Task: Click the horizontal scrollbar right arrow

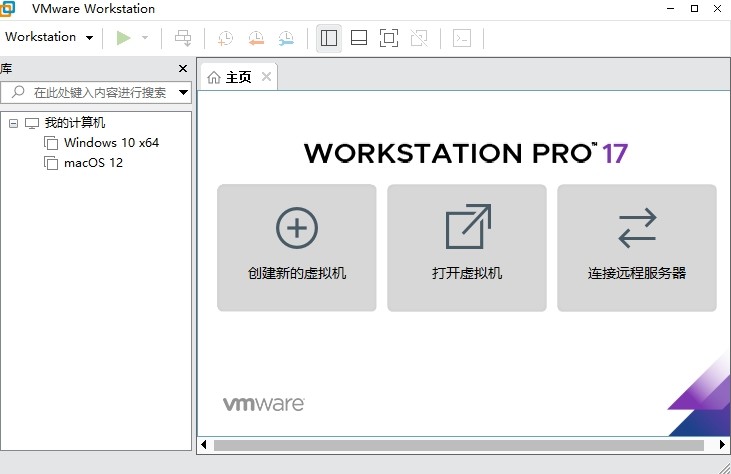Action: pos(722,445)
